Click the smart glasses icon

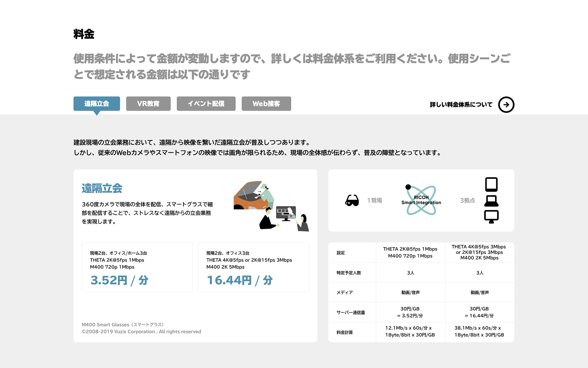click(352, 201)
